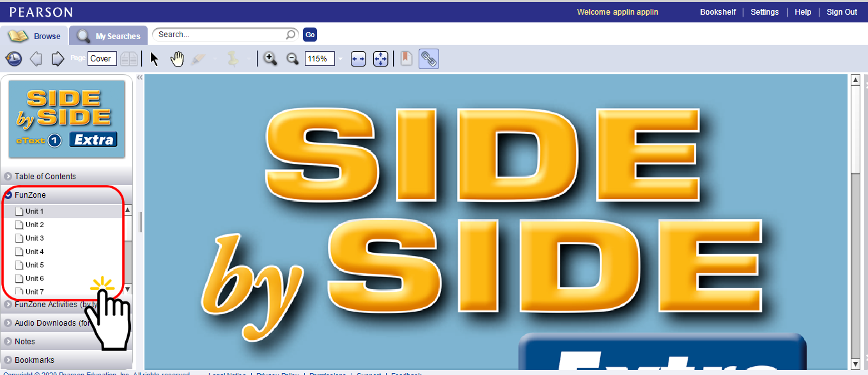Expand the Notes section
This screenshot has width=868, height=375.
66,342
